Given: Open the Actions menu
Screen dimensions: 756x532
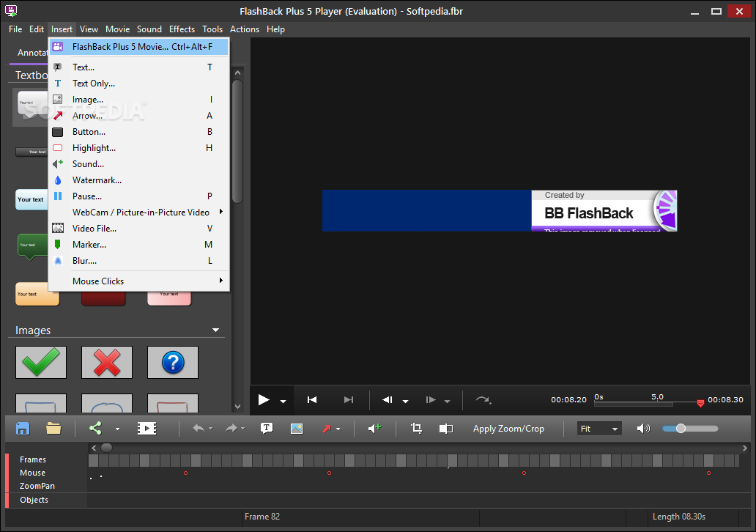Looking at the screenshot, I should click(x=245, y=29).
